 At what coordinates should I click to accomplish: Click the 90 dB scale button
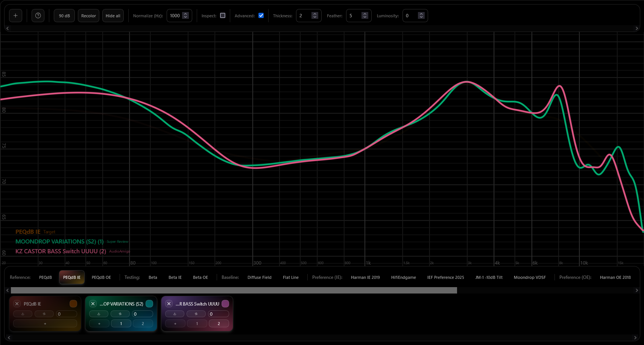[64, 16]
